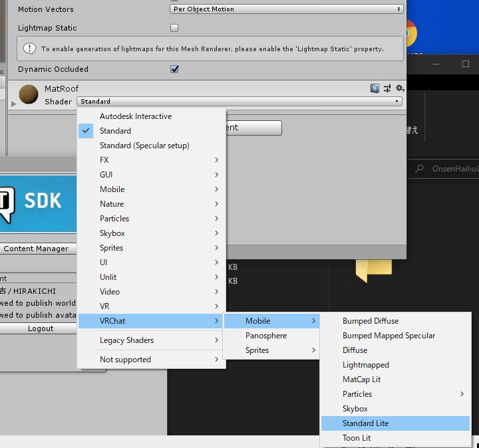
Task: Expand the GUI shader submenu
Action: [x=152, y=175]
